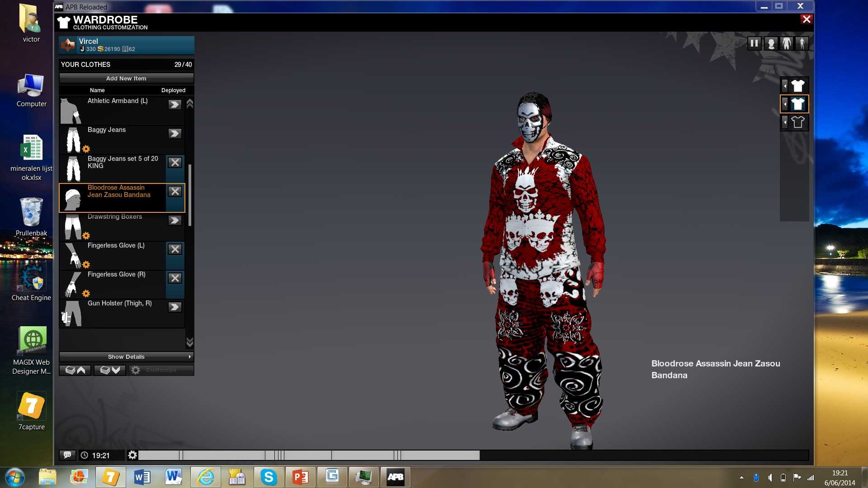Open the victor folder on desktop
The height and width of the screenshot is (488, 868).
[31, 23]
